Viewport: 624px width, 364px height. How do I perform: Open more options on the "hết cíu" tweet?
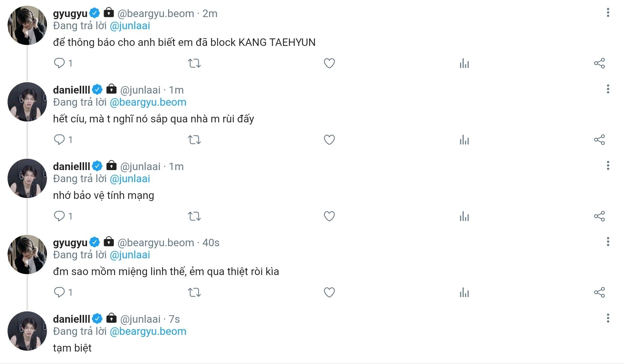[608, 89]
